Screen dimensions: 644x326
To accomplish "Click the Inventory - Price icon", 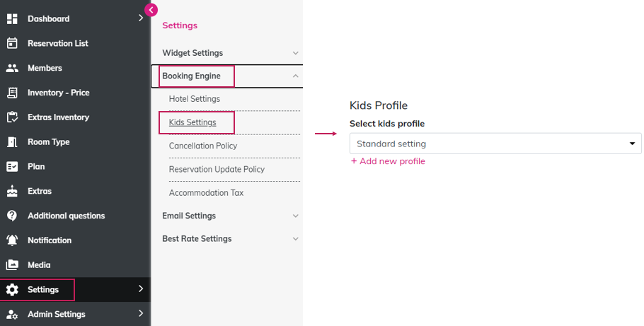I will point(12,93).
